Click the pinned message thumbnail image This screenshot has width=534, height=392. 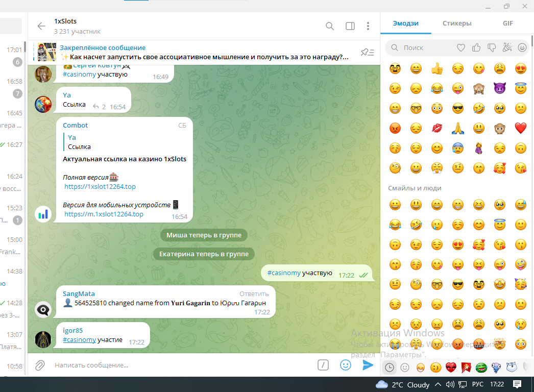[x=47, y=52]
